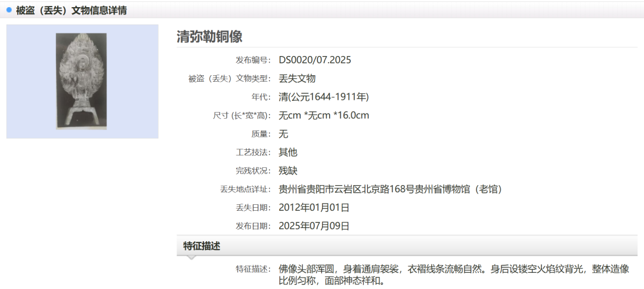Select the publication number DS0020/07.2025

(x=315, y=60)
